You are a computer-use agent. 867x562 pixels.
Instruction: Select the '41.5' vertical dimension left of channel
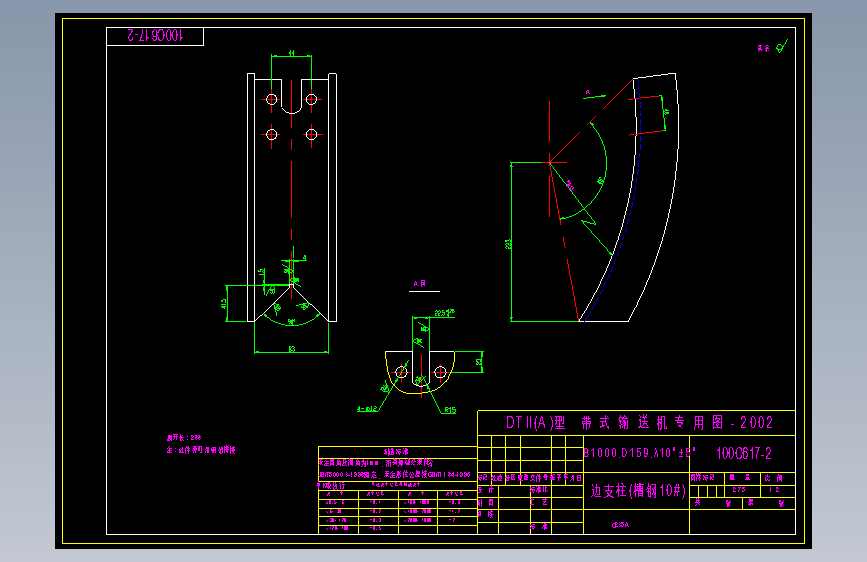click(x=223, y=304)
